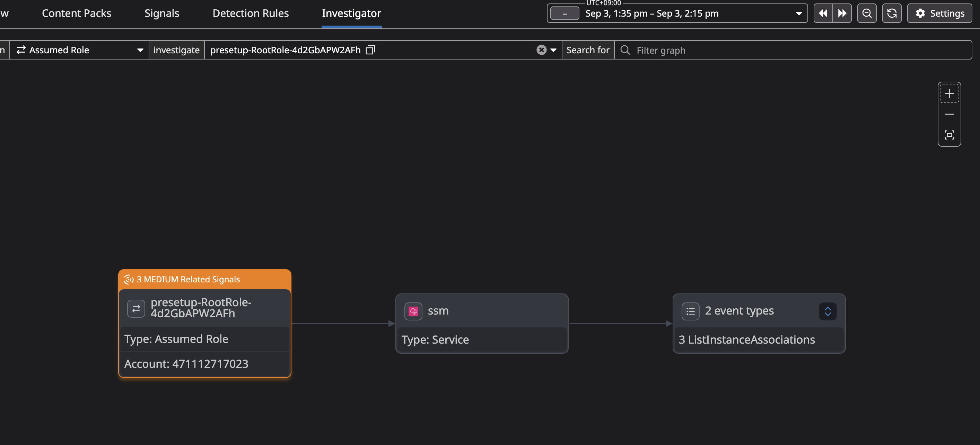The height and width of the screenshot is (445, 980).
Task: Click the graph zoom-out minus icon
Action: pyautogui.click(x=949, y=115)
